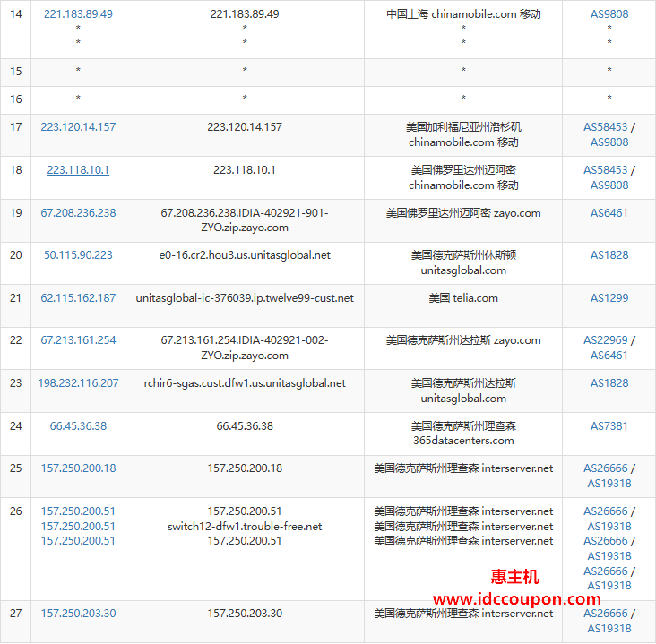Select the AS9808 link in hop 18 row
The height and width of the screenshot is (644, 656).
[x=609, y=185]
